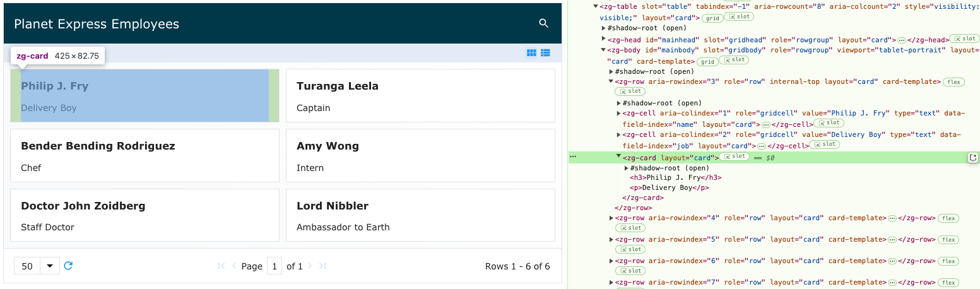Select the Bender Bending Rodriguez card
This screenshot has width=980, height=289.
(145, 155)
